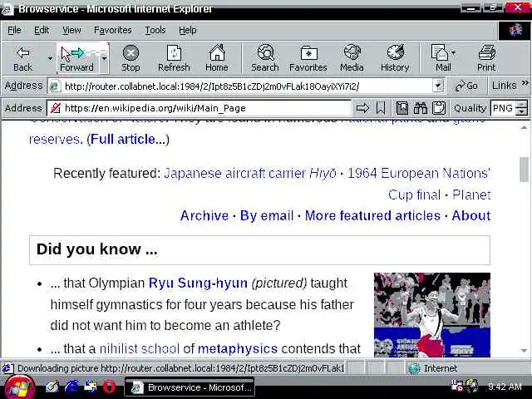Click Browservice go arrow icon
The height and width of the screenshot is (399, 532).
coord(362,108)
